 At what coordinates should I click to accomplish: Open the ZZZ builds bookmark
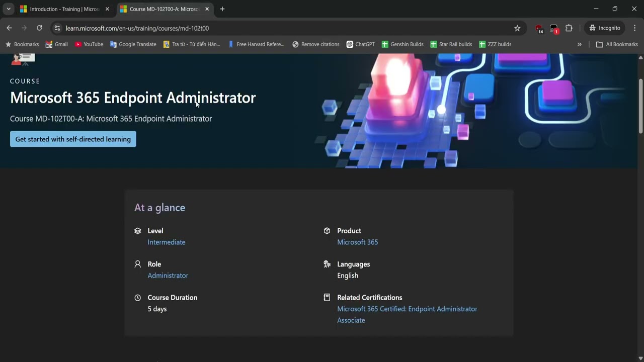click(495, 44)
